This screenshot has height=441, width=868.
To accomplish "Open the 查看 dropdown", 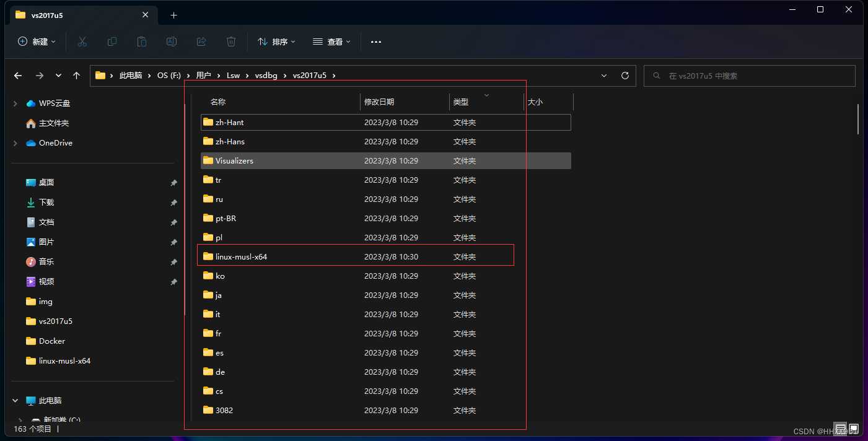I will click(331, 41).
